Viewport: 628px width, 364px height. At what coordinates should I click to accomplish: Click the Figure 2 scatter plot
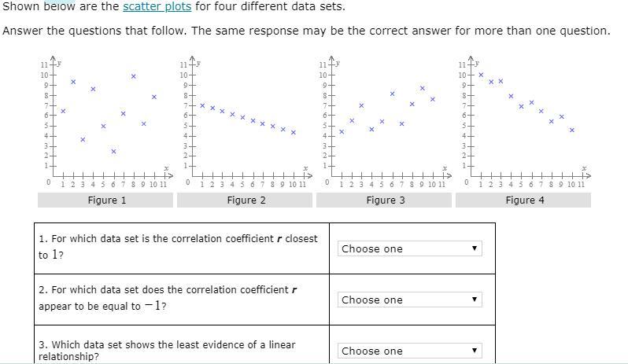click(246, 118)
